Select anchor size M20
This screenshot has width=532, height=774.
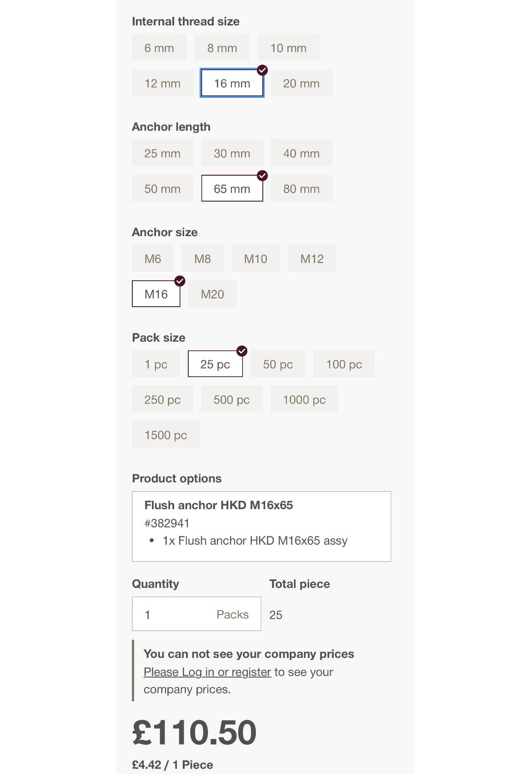[x=212, y=294]
